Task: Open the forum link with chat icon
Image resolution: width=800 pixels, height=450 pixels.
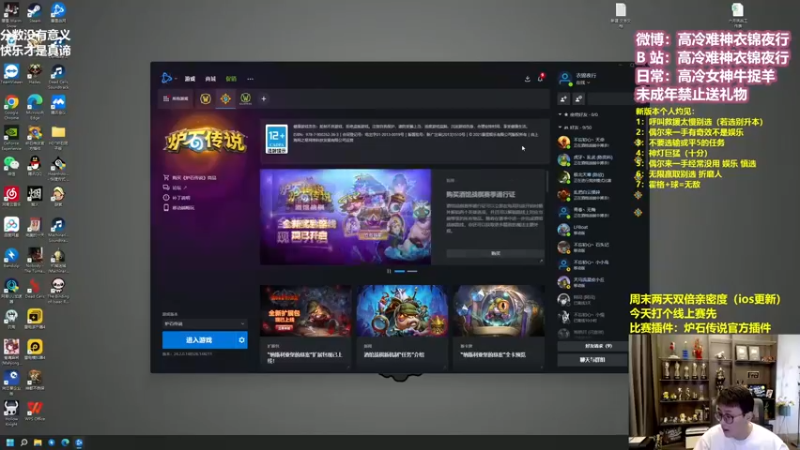Action: point(175,188)
